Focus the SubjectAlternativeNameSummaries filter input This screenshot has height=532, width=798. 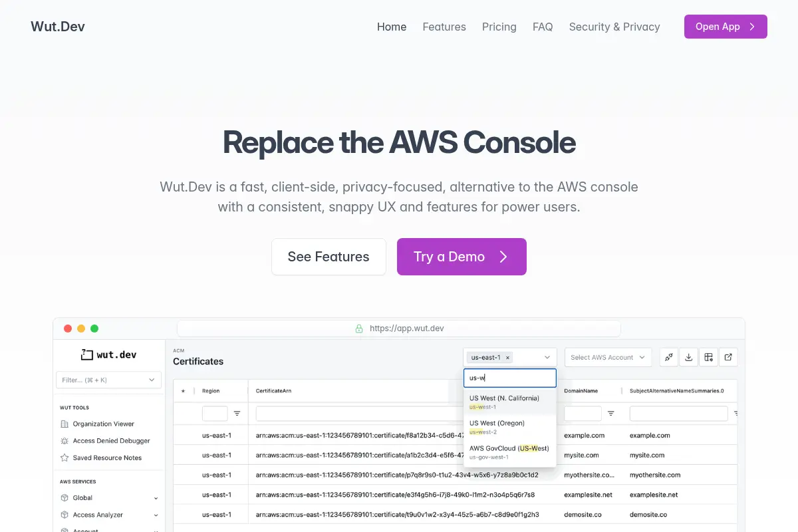(679, 414)
